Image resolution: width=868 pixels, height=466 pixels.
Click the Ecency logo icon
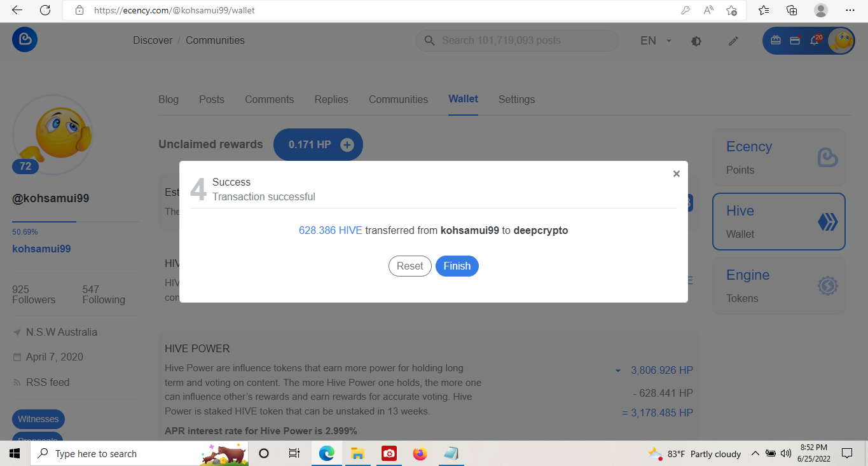pos(25,39)
